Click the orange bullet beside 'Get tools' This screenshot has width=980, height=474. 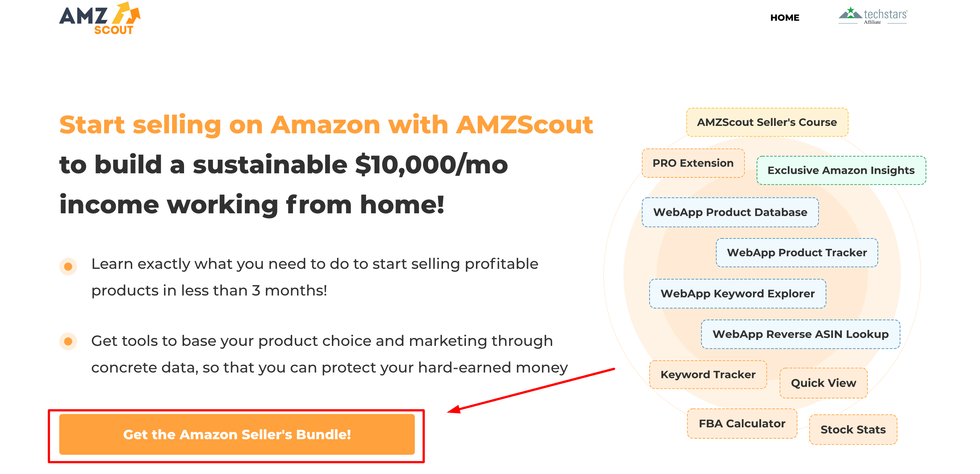pos(68,341)
